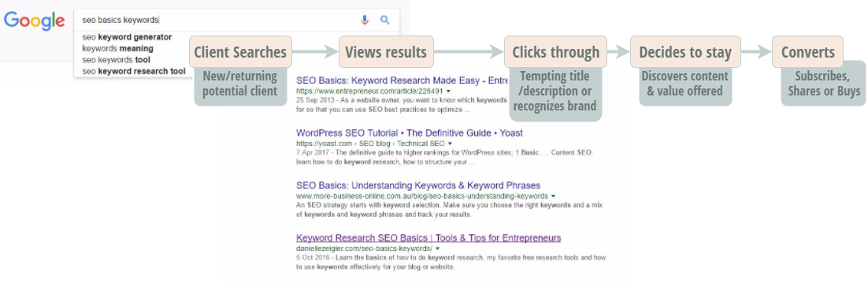Choose suggestion keywords meaning
This screenshot has height=284, width=868.
[117, 48]
